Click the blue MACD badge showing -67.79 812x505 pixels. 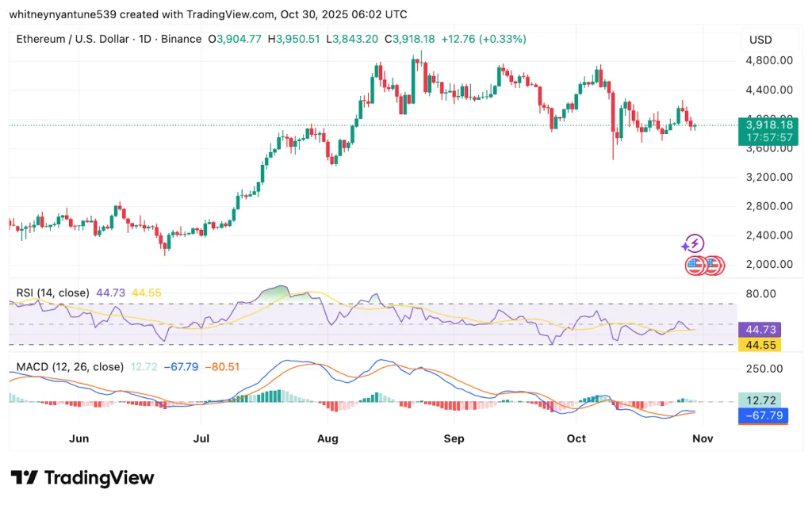762,415
